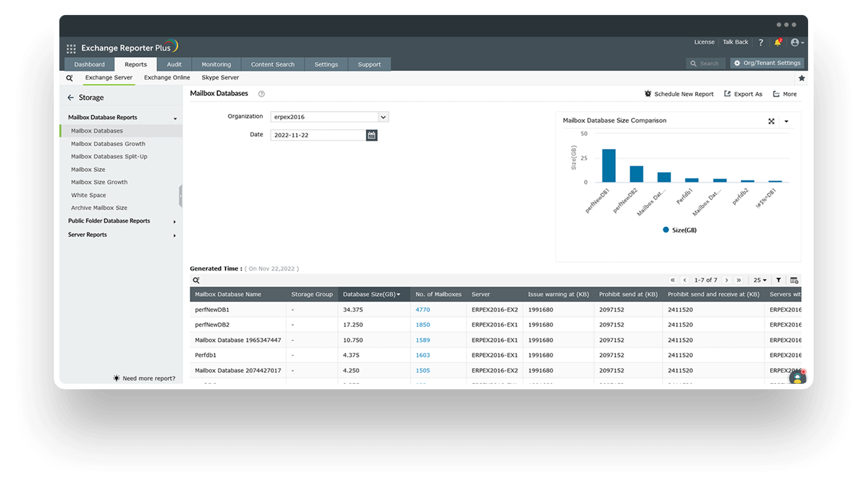The height and width of the screenshot is (488, 868).
Task: Open 1589 mailboxes link
Action: pos(422,340)
